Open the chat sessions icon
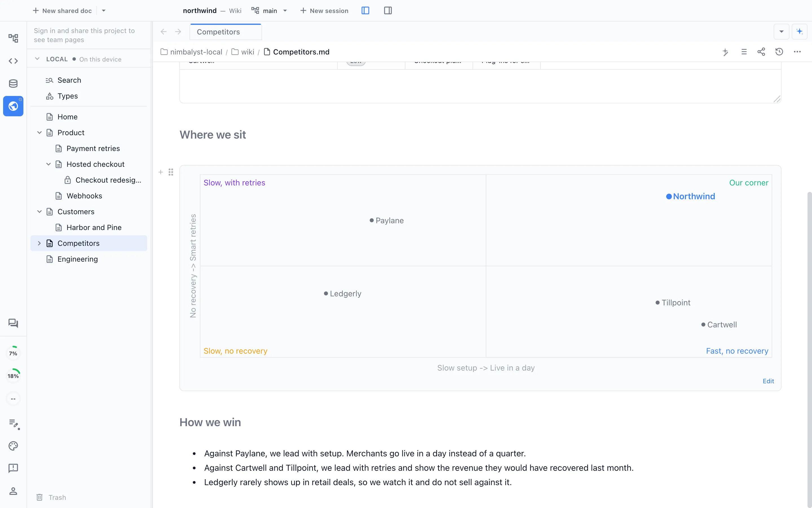Viewport: 812px width, 508px height. (13, 323)
